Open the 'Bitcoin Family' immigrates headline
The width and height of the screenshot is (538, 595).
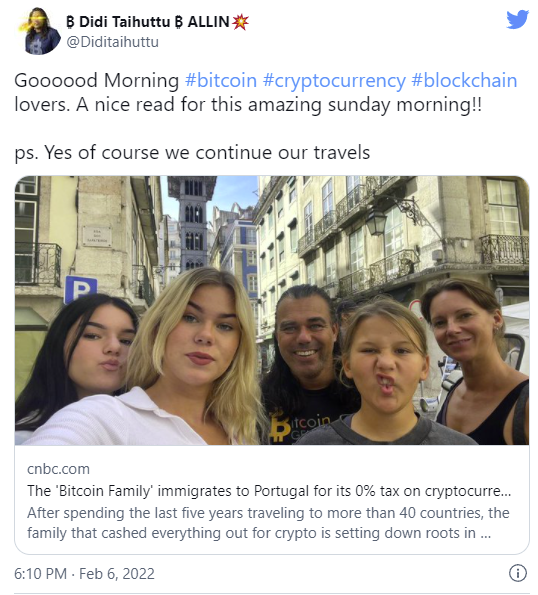pos(269,491)
